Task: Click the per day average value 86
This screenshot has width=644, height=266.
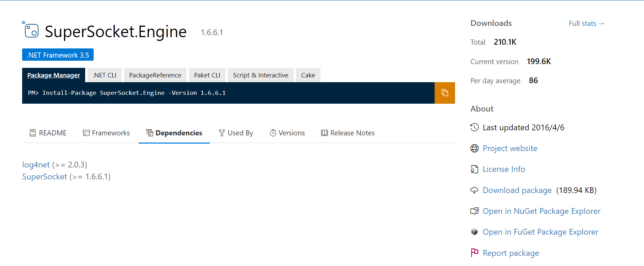Action: pyautogui.click(x=533, y=80)
